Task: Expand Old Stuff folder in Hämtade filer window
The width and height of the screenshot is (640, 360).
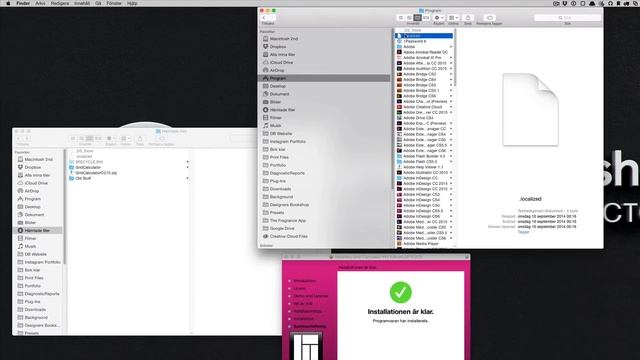Action: (188, 178)
